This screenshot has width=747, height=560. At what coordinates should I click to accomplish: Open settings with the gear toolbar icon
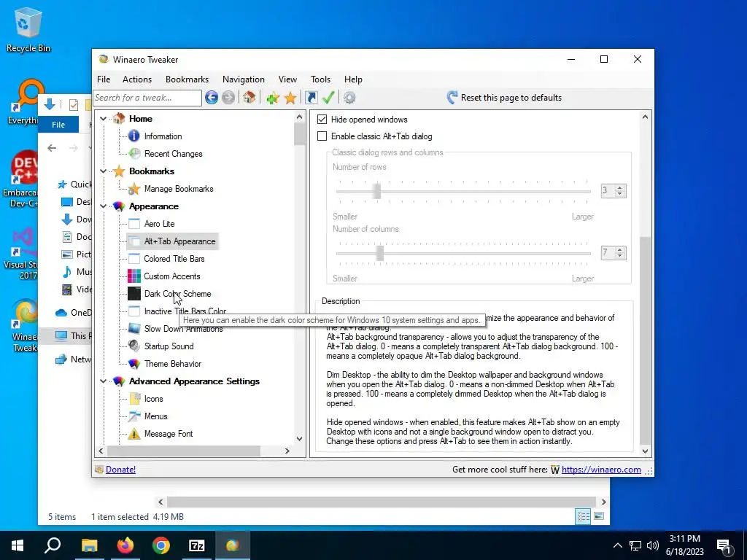click(349, 98)
